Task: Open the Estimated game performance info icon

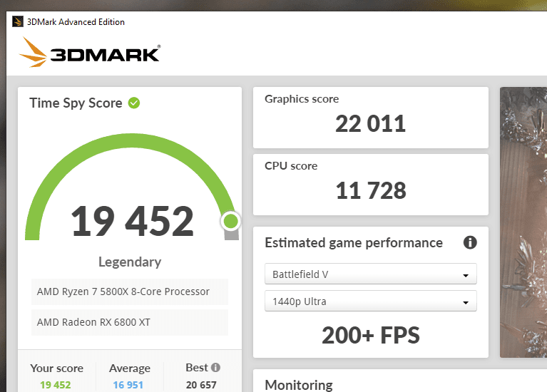Action: point(470,242)
